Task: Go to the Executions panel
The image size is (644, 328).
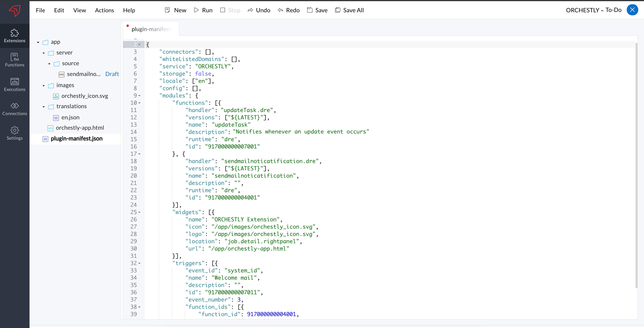Action: [x=15, y=85]
